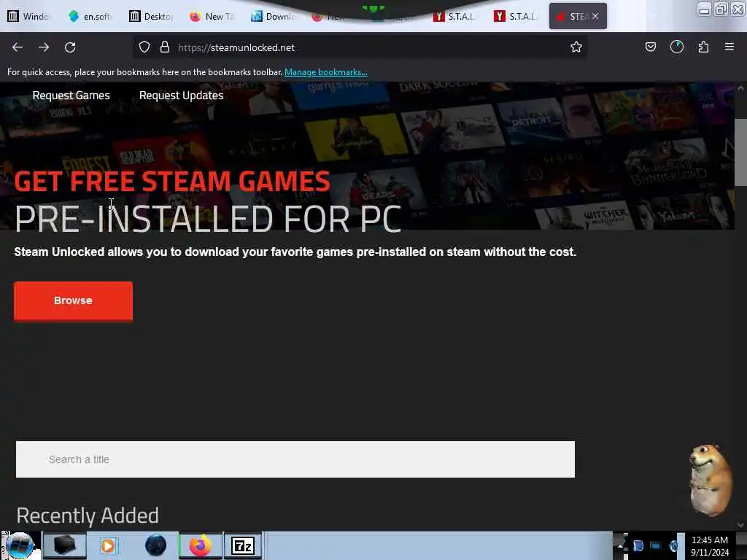View site security via padlock icon

pos(165,47)
